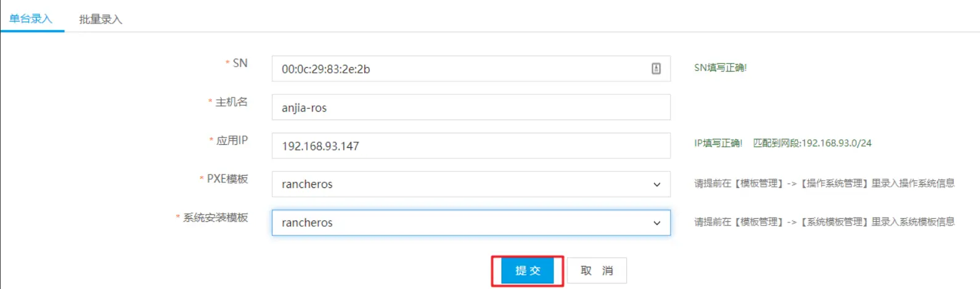Click the 系统安装模板 label

[215, 218]
